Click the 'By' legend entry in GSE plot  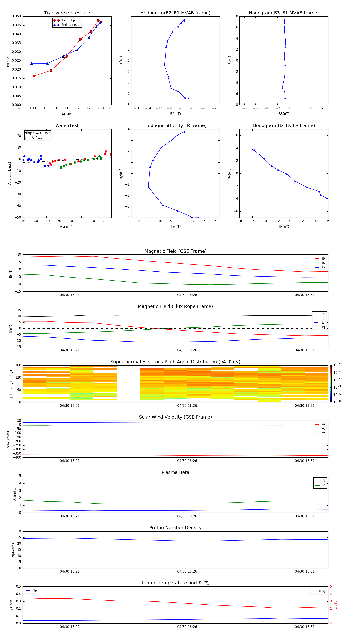click(320, 263)
